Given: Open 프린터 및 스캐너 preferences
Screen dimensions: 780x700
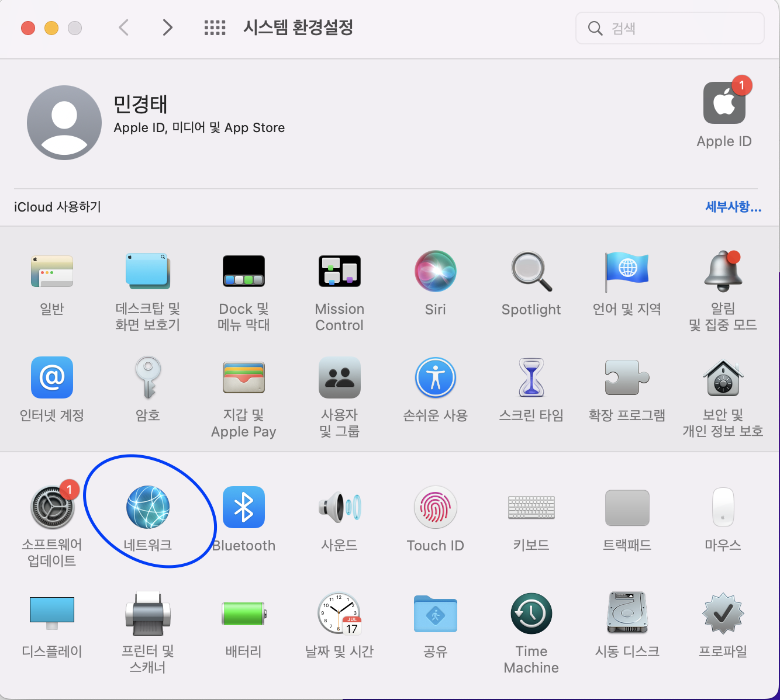Looking at the screenshot, I should 148,614.
